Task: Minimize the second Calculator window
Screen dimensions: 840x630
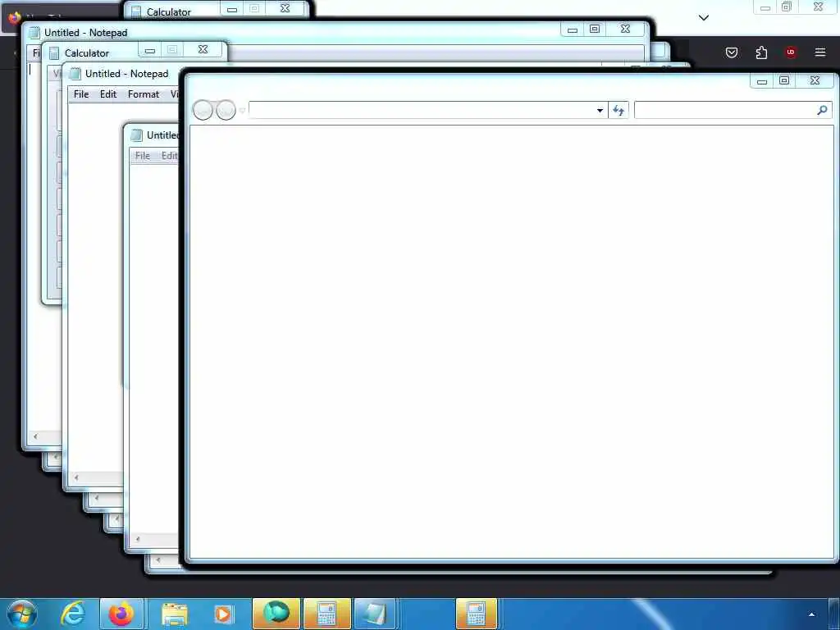Action: click(150, 50)
